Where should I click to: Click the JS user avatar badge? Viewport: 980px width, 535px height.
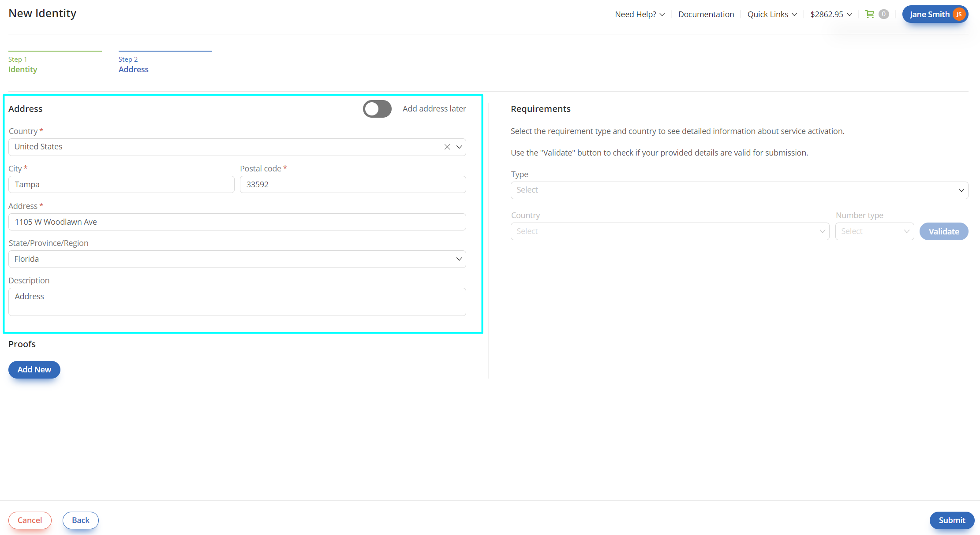pyautogui.click(x=959, y=14)
